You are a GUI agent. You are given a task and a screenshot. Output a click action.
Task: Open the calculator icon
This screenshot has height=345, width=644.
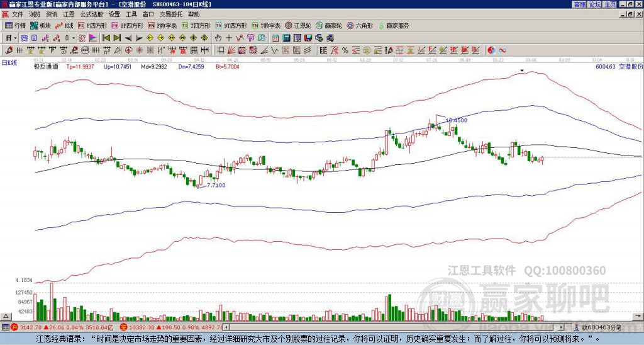286,38
